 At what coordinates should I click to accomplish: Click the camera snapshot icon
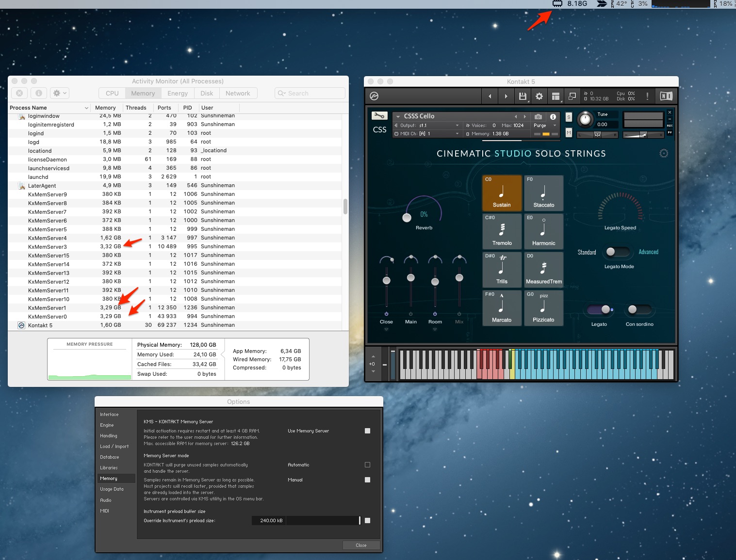[x=538, y=116]
